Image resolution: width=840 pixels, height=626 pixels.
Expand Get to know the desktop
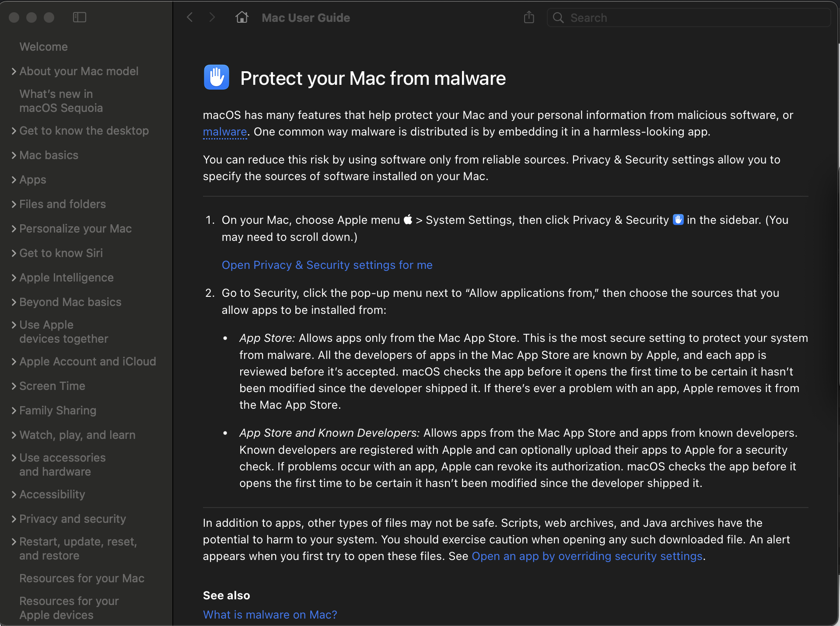[14, 131]
